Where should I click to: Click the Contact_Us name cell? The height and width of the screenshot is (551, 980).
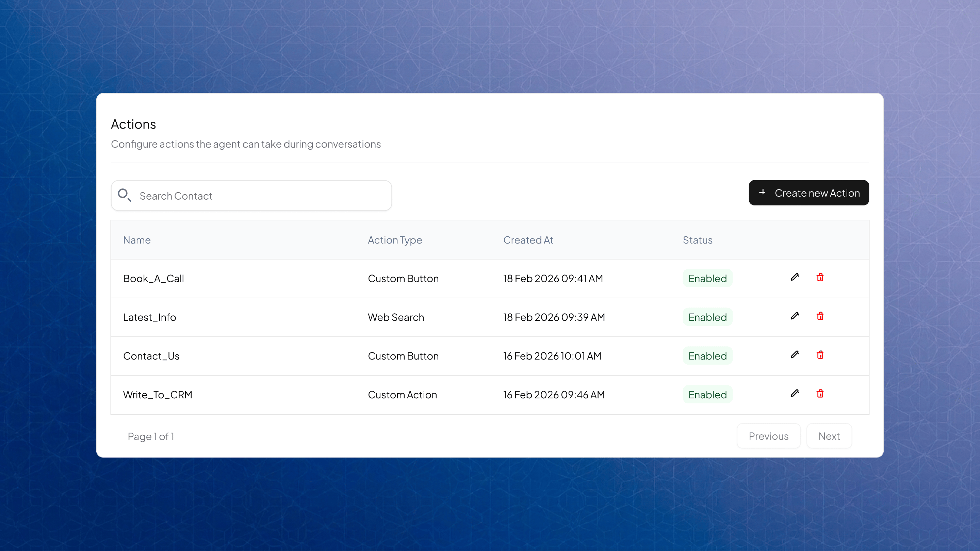click(151, 356)
